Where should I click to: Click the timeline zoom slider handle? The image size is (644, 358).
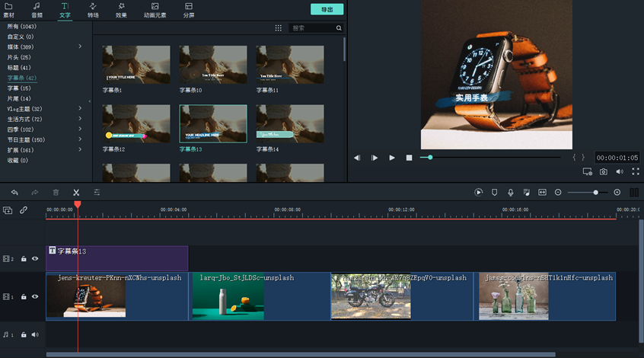596,193
